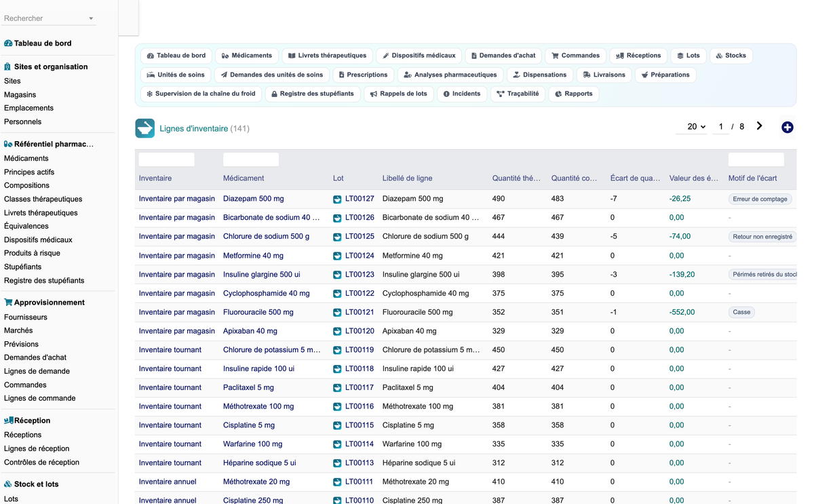Open Unités de soins toolbar button
This screenshot has height=504, width=814.
[176, 75]
